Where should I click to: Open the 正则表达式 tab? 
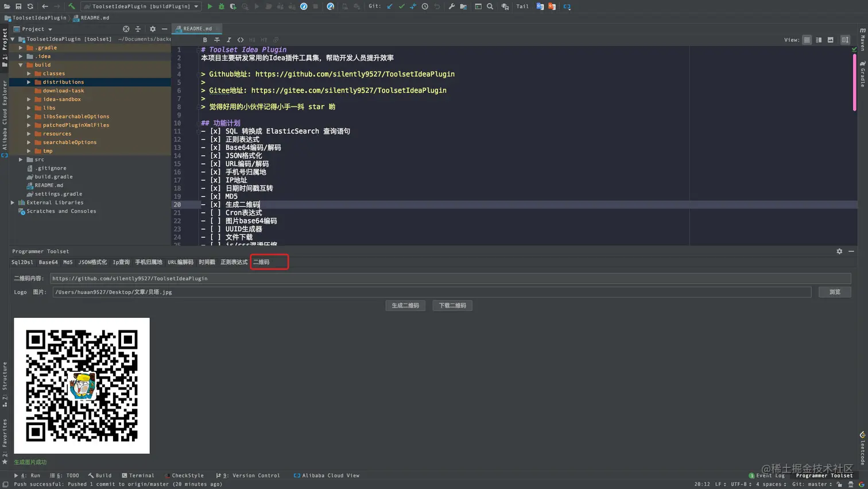click(234, 262)
